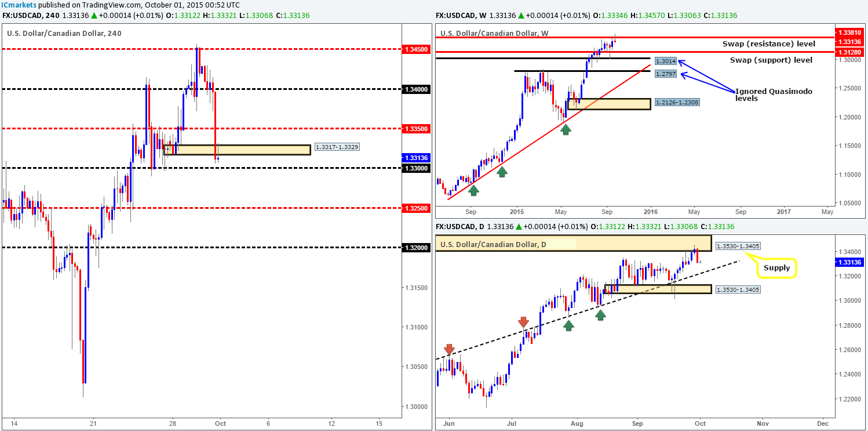Click the Jul label on daily time axis

click(x=512, y=424)
